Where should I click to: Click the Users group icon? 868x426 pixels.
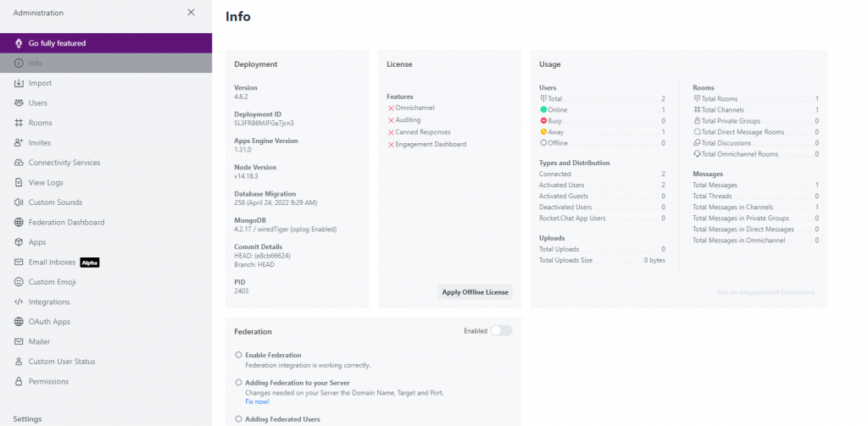pyautogui.click(x=19, y=102)
